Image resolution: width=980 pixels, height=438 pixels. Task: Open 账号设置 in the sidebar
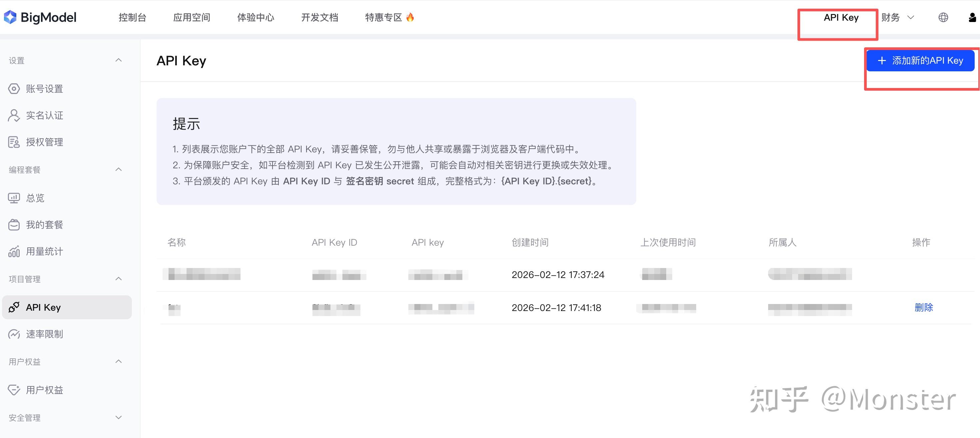pos(44,89)
